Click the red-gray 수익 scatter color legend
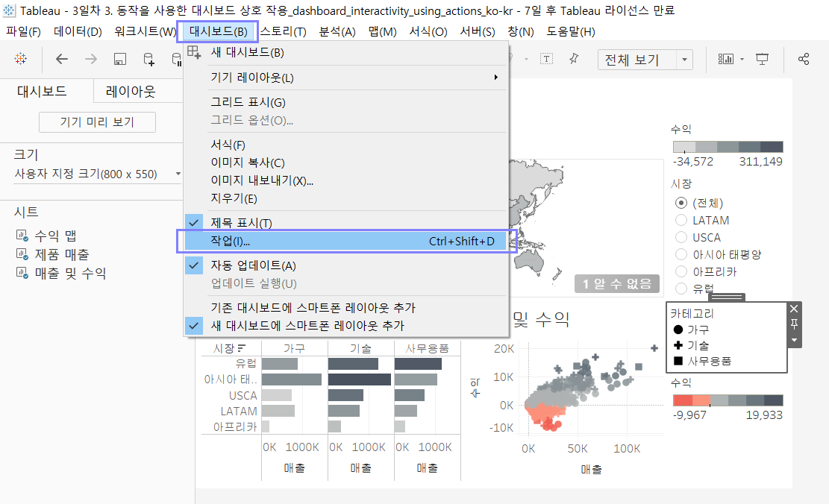Image resolution: width=829 pixels, height=504 pixels. [x=728, y=400]
